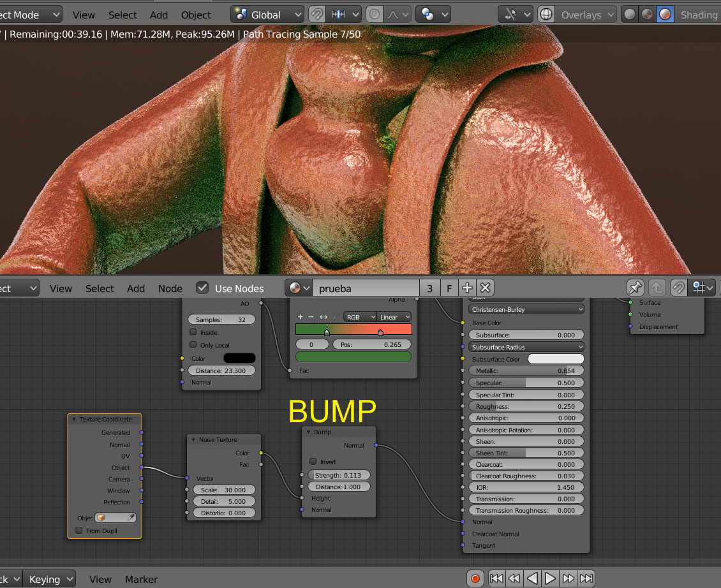Click the go-to-parent node tree arrow icon
Screen dimensions: 721x588
pyautogui.click(x=657, y=288)
